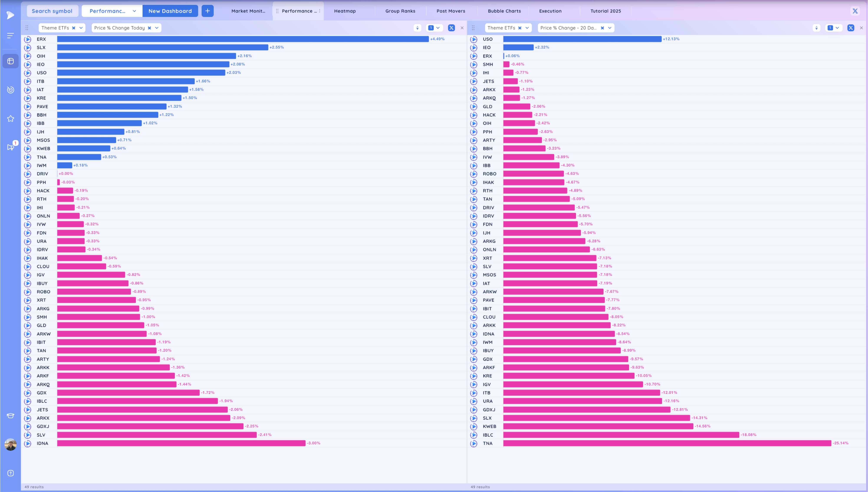Remove Theme ETFs filter in right panel

[x=520, y=28]
